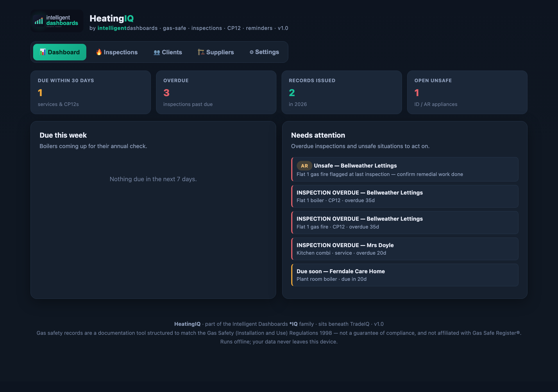Click the AR badge on unsafe alert

[x=304, y=166]
